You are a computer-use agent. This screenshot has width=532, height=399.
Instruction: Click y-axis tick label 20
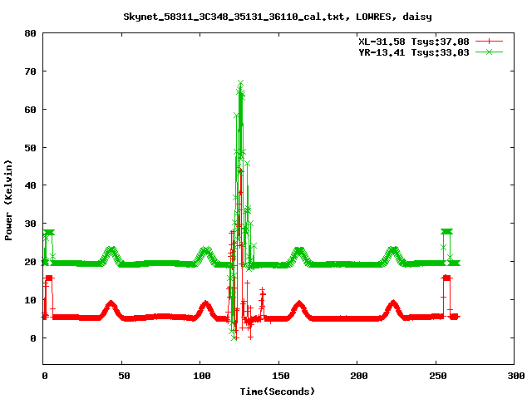pyautogui.click(x=31, y=262)
